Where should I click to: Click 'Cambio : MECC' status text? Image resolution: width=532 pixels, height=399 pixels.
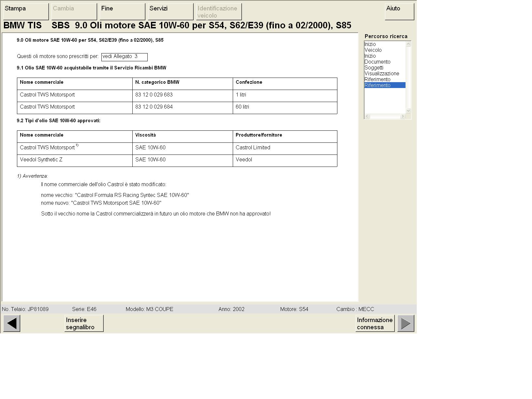click(355, 309)
